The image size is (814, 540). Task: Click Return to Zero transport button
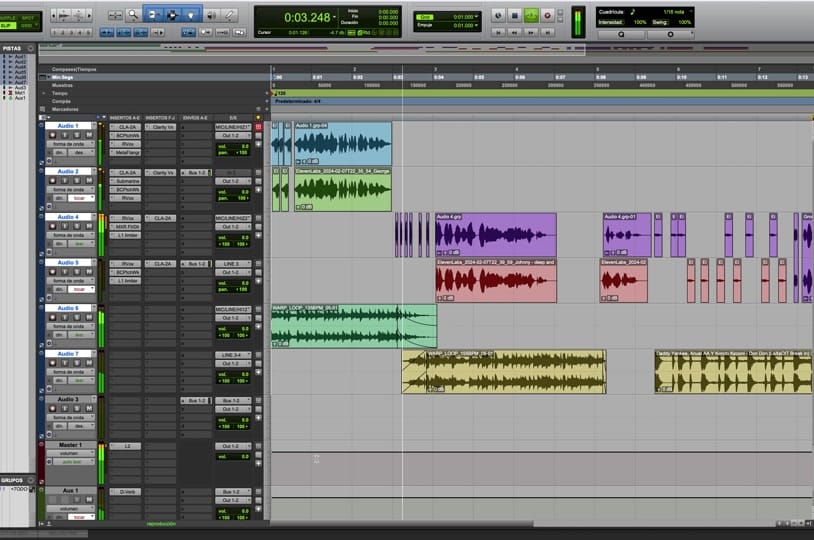pyautogui.click(x=498, y=32)
